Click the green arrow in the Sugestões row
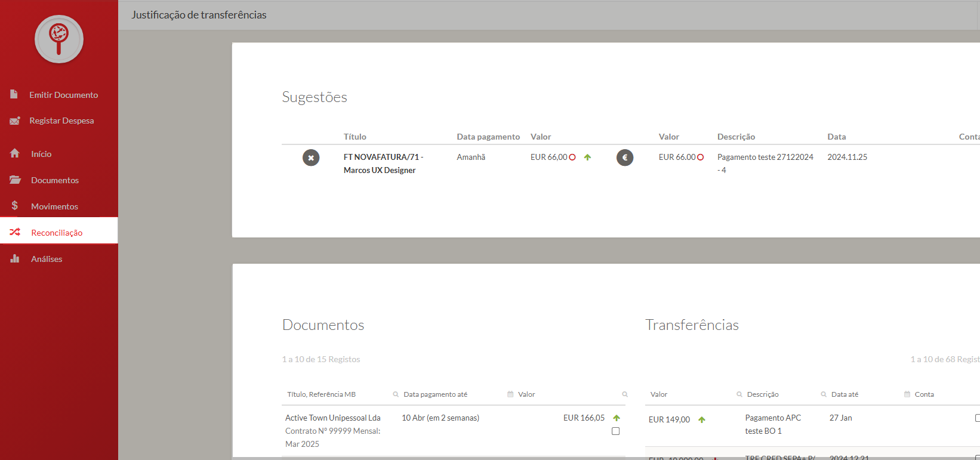 [587, 158]
